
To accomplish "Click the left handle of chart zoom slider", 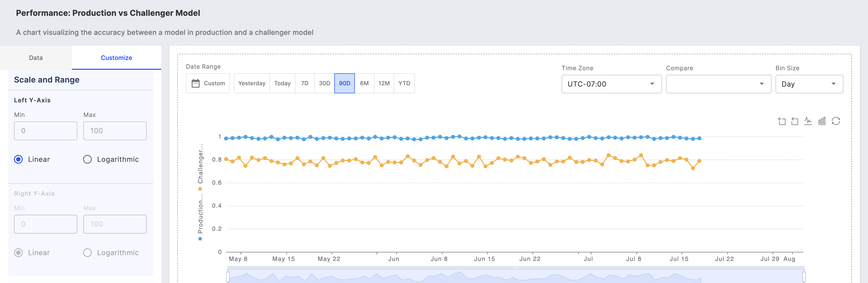I will 228,277.
